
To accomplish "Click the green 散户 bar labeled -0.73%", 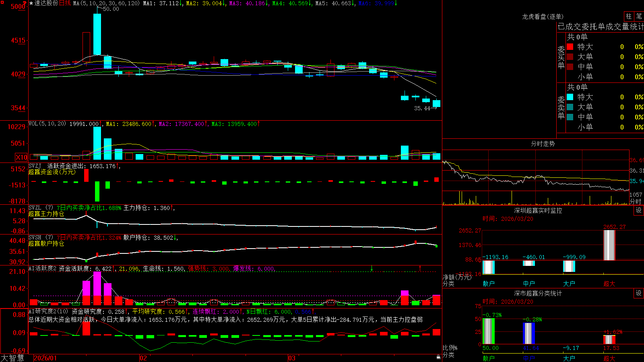I will tap(489, 331).
